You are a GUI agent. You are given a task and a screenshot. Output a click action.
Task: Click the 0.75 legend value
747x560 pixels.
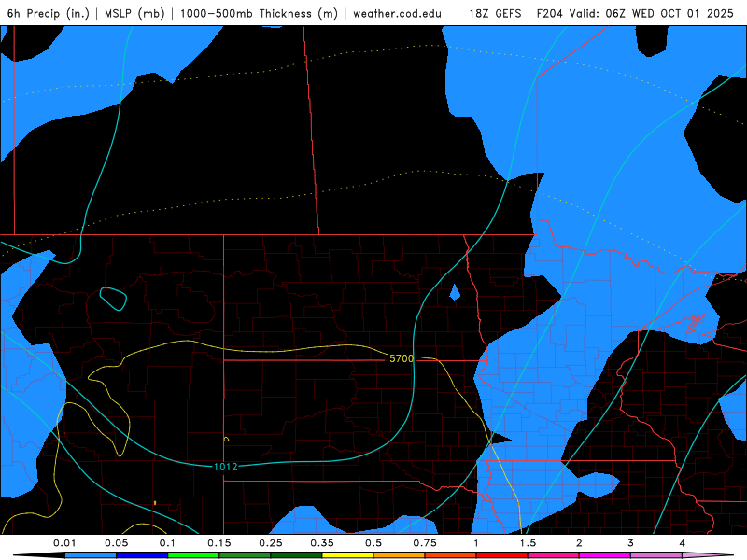point(425,543)
